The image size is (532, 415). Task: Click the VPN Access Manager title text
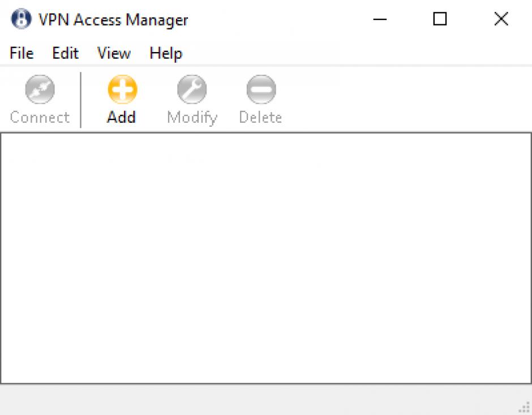coord(113,20)
